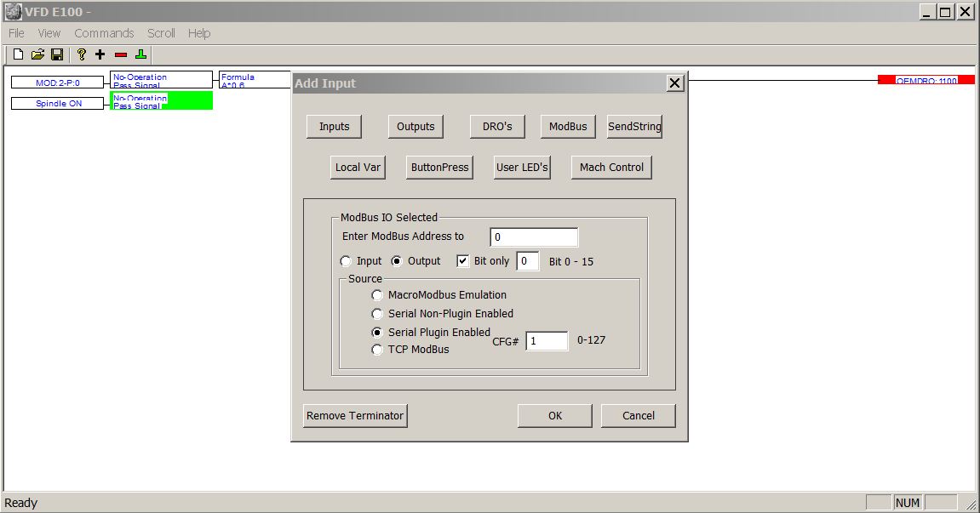
Task: Click the Mach Control button
Action: pos(611,168)
